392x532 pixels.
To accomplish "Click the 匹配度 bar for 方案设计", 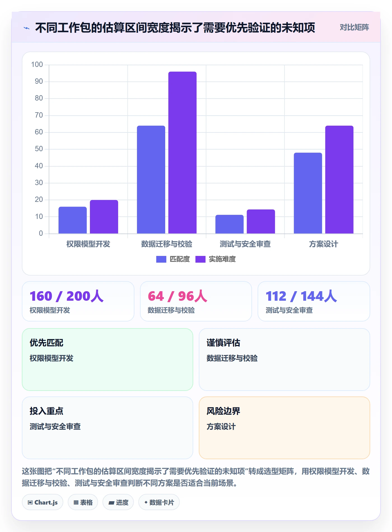I will click(x=308, y=193).
